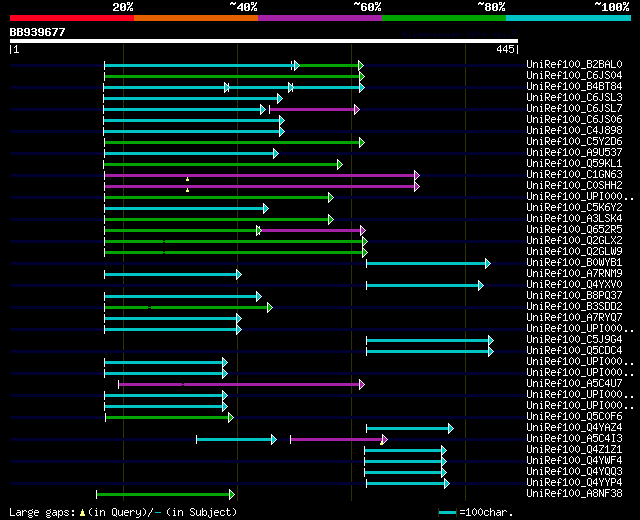Select the UniRef100_C1GN63 label
640x520 pixels.
pyautogui.click(x=574, y=174)
